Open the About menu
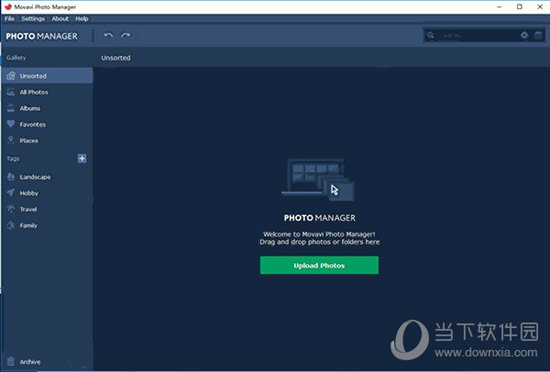Screen dimensions: 550x372 [x=60, y=19]
